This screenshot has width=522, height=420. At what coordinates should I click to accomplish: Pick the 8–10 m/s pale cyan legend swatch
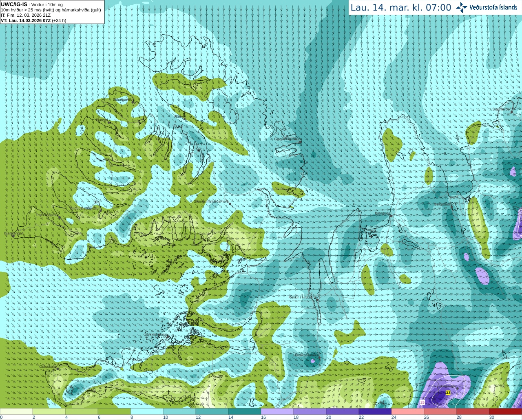(147, 411)
